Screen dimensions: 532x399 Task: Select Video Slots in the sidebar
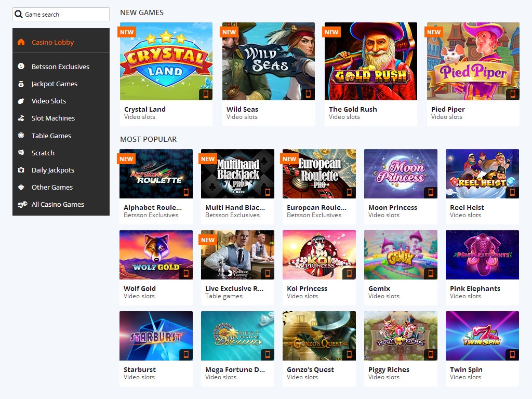tap(49, 101)
